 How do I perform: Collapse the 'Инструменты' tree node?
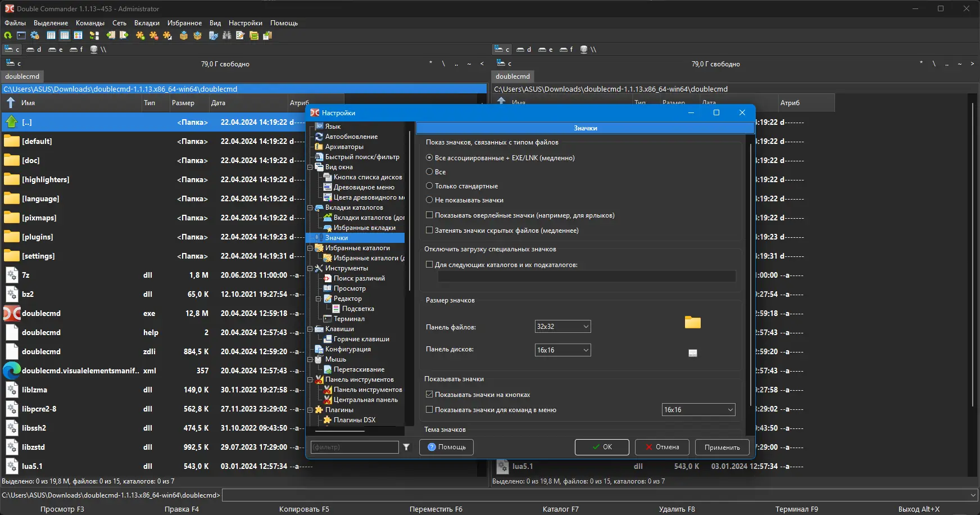[x=310, y=268]
